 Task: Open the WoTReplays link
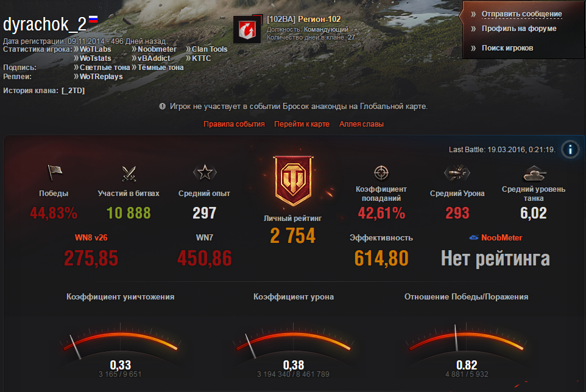coord(101,77)
